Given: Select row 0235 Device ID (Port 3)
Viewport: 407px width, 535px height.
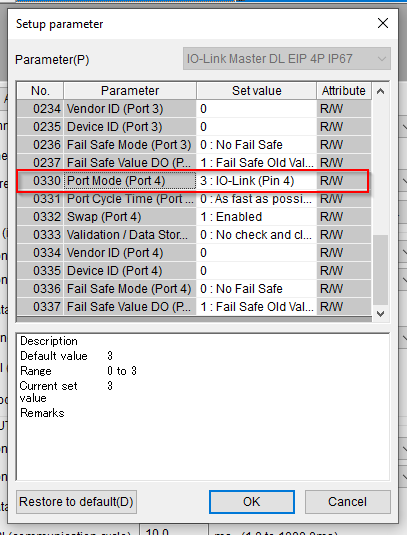Looking at the screenshot, I should point(194,127).
